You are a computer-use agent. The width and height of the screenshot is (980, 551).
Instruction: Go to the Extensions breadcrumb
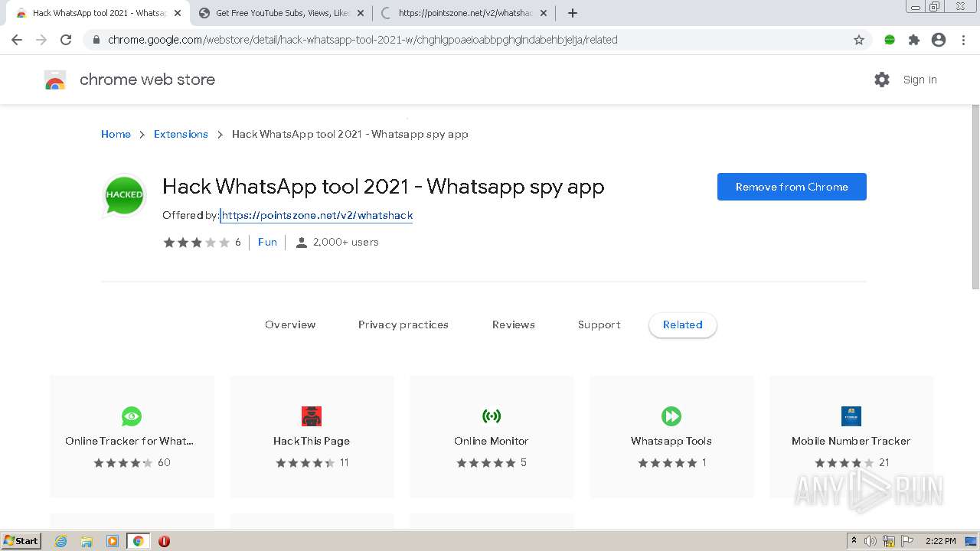coord(181,134)
